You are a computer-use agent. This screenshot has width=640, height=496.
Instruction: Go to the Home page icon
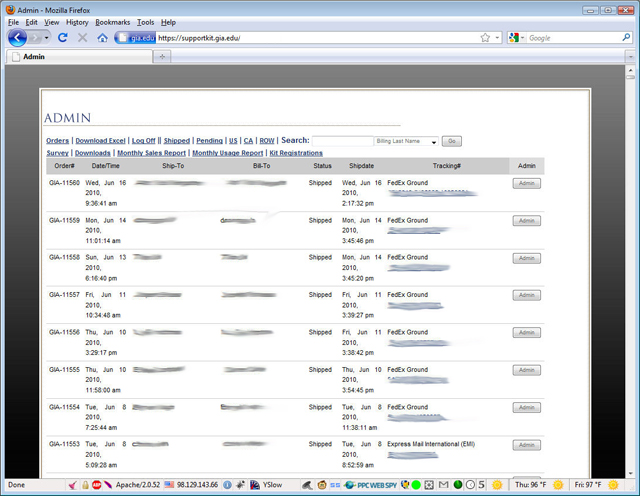coord(102,38)
